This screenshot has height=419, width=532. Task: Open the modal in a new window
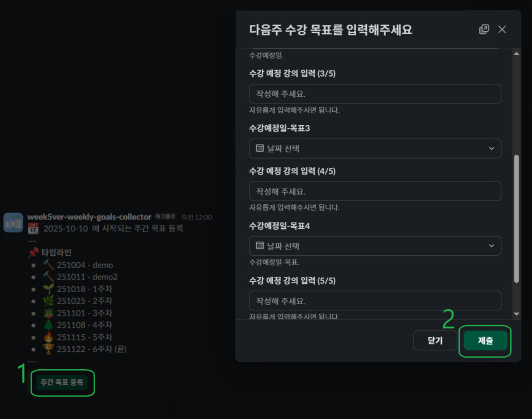484,30
